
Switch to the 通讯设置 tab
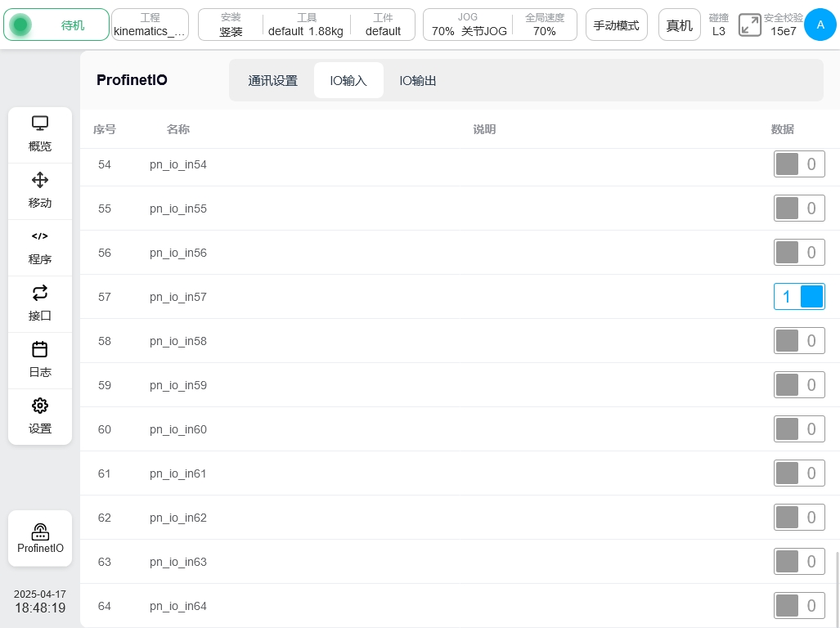pos(272,81)
